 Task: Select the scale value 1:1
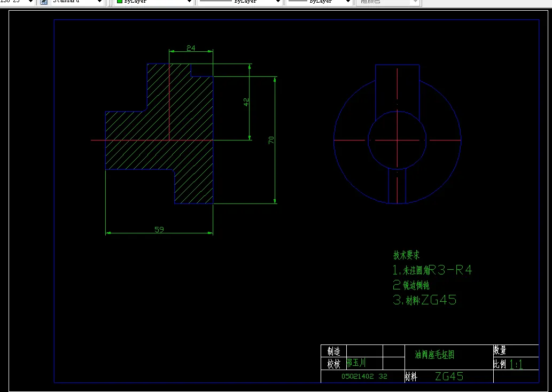click(516, 364)
